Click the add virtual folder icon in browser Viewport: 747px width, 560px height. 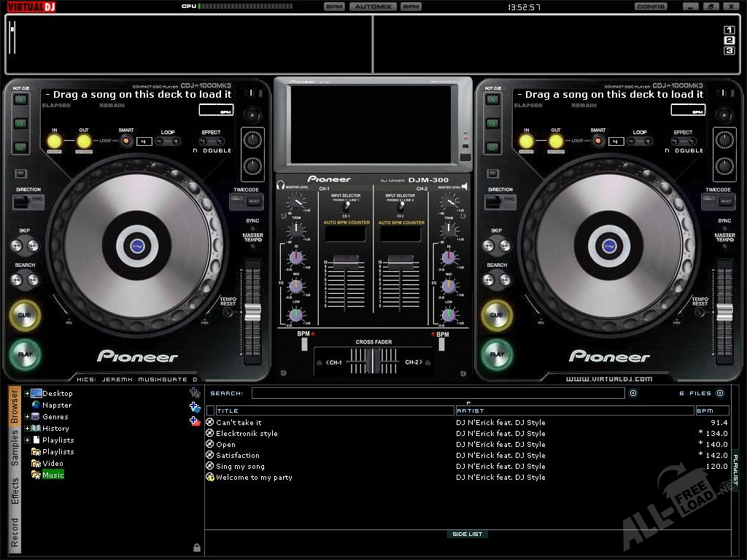pyautogui.click(x=195, y=407)
